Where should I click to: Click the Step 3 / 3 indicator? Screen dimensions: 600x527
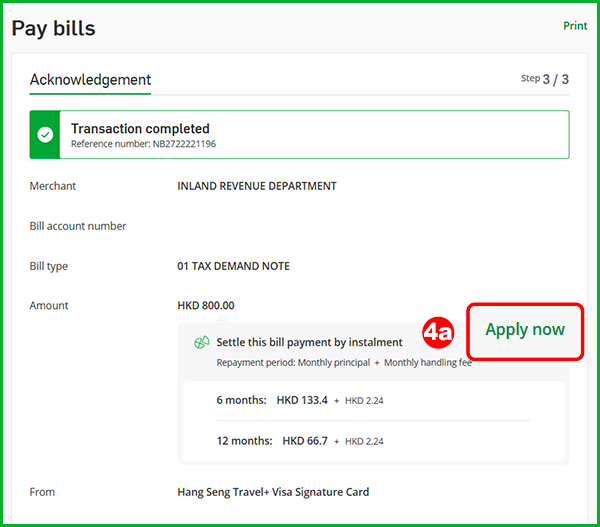click(x=545, y=79)
